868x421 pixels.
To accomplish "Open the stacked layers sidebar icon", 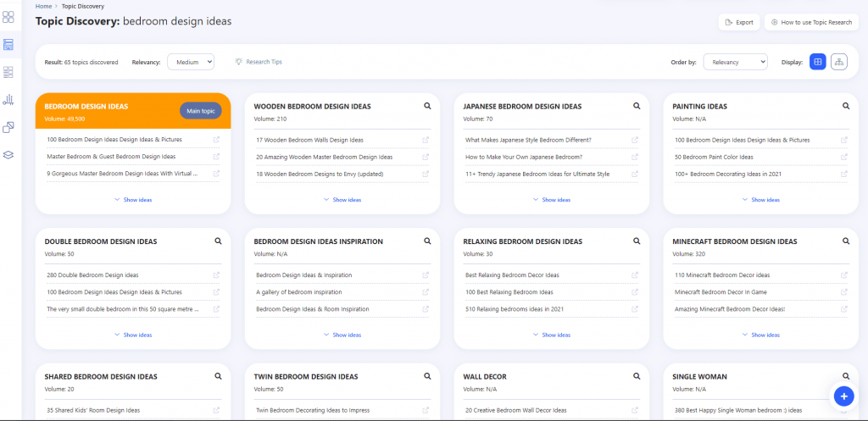I will point(8,155).
